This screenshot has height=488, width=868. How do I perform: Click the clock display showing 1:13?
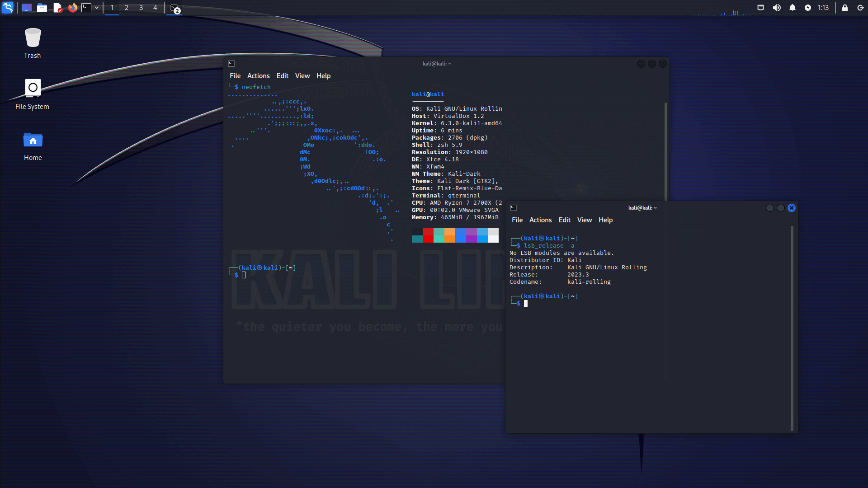[823, 7]
